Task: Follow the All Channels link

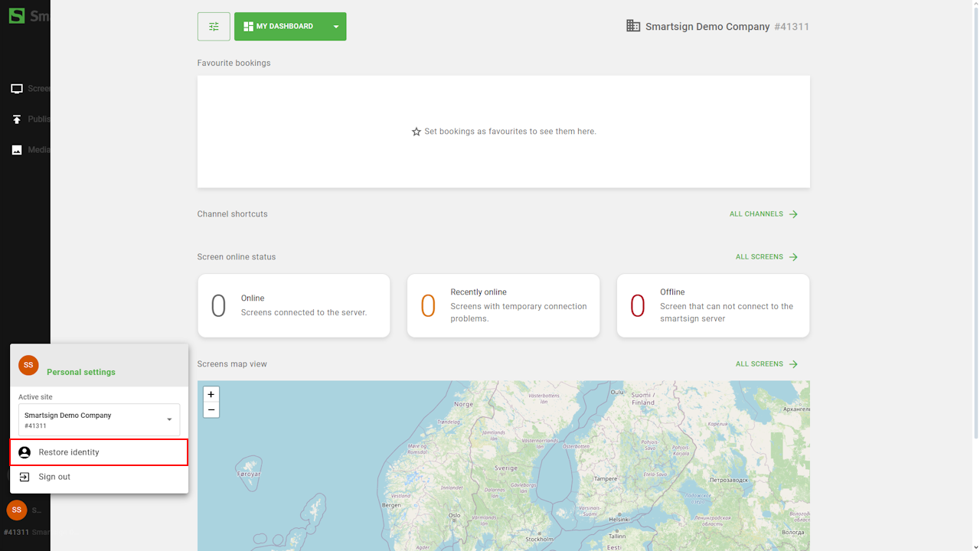Action: [x=763, y=214]
